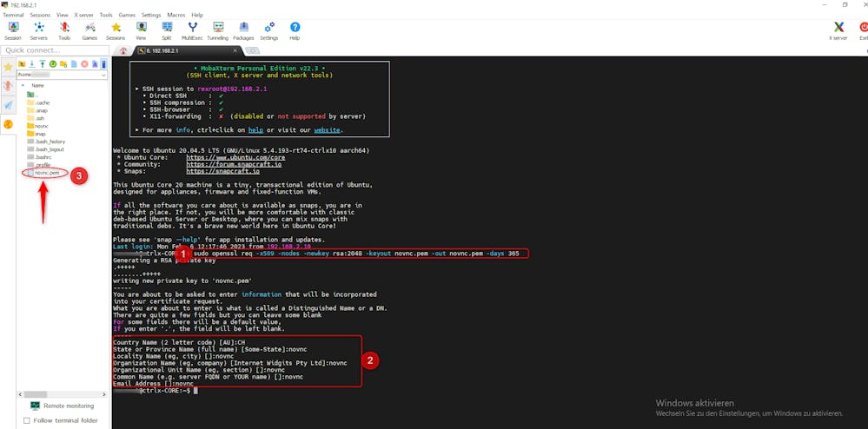Select the novnc folder
868x429 pixels.
(37, 126)
